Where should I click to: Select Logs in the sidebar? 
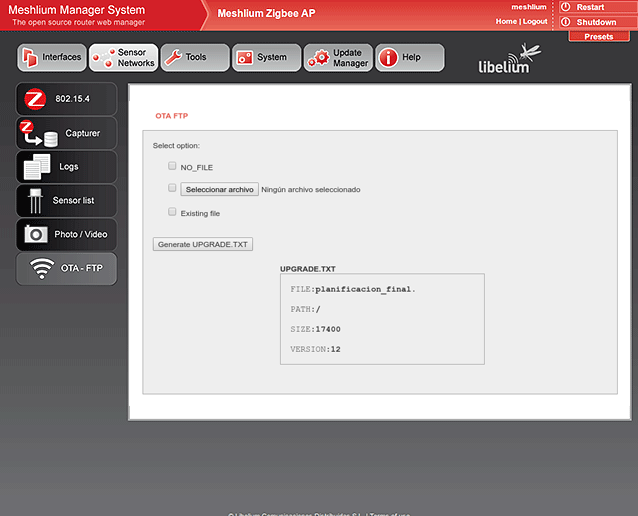pyautogui.click(x=66, y=167)
